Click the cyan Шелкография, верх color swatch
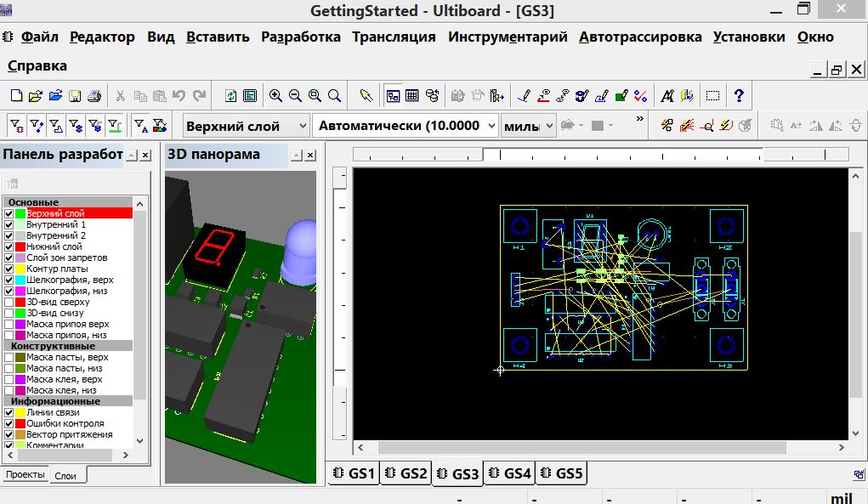 [20, 280]
